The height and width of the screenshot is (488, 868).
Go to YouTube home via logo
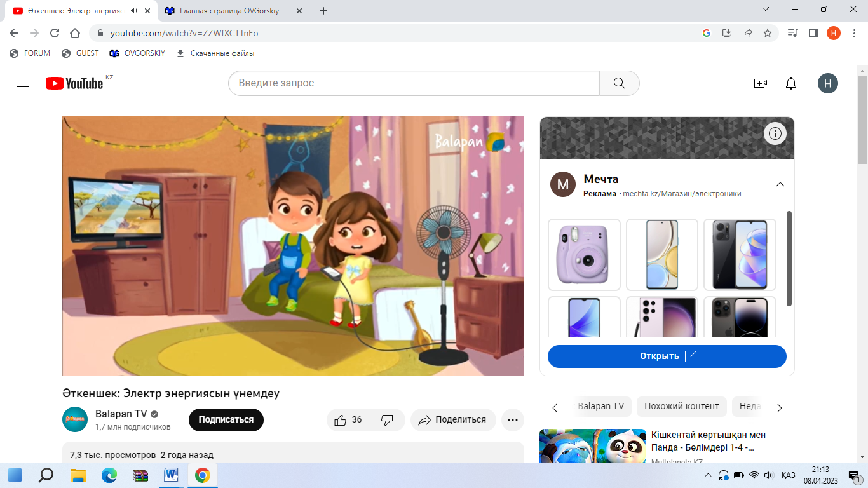pos(74,83)
